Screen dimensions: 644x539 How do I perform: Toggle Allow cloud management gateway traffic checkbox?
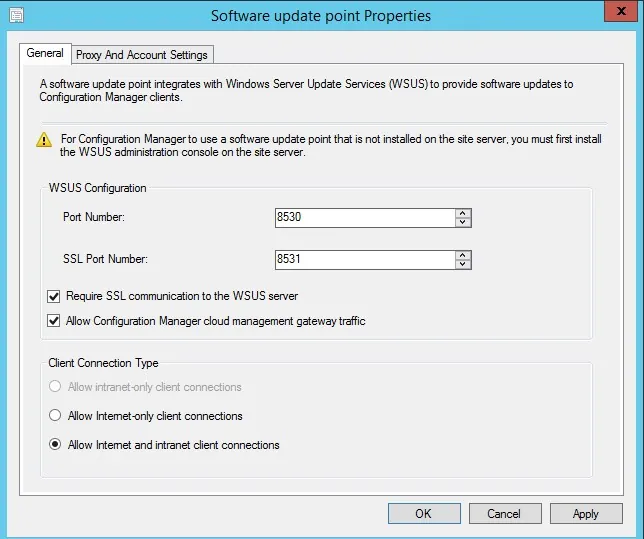click(54, 321)
